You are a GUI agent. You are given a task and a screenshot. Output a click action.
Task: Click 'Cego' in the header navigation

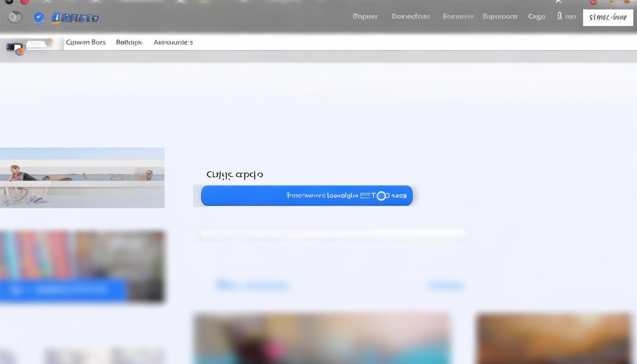(537, 16)
